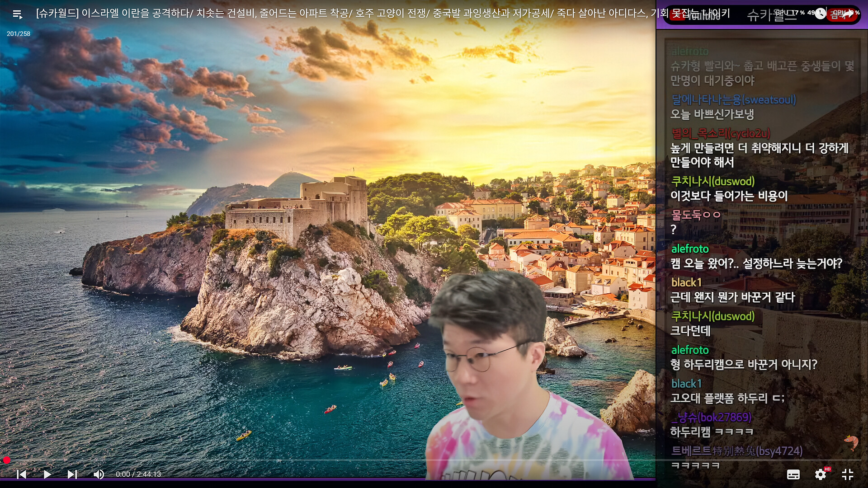
Task: Click chat username containing sweatsoul
Action: (733, 99)
